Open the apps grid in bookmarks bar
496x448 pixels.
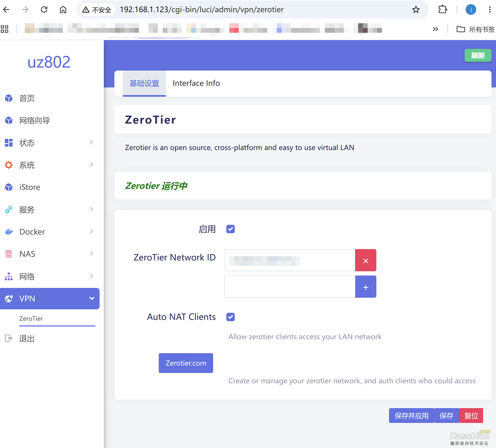coord(4,29)
